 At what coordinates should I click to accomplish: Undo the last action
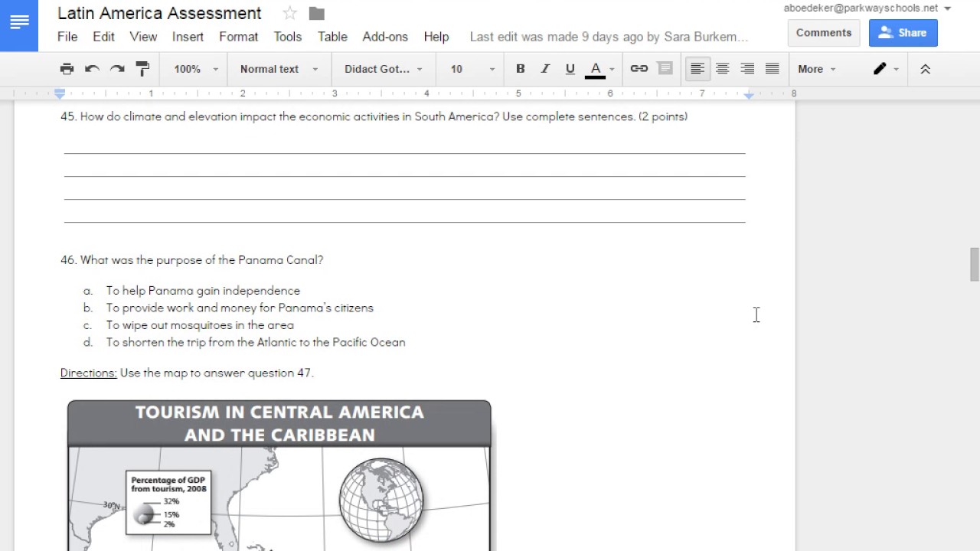(92, 69)
